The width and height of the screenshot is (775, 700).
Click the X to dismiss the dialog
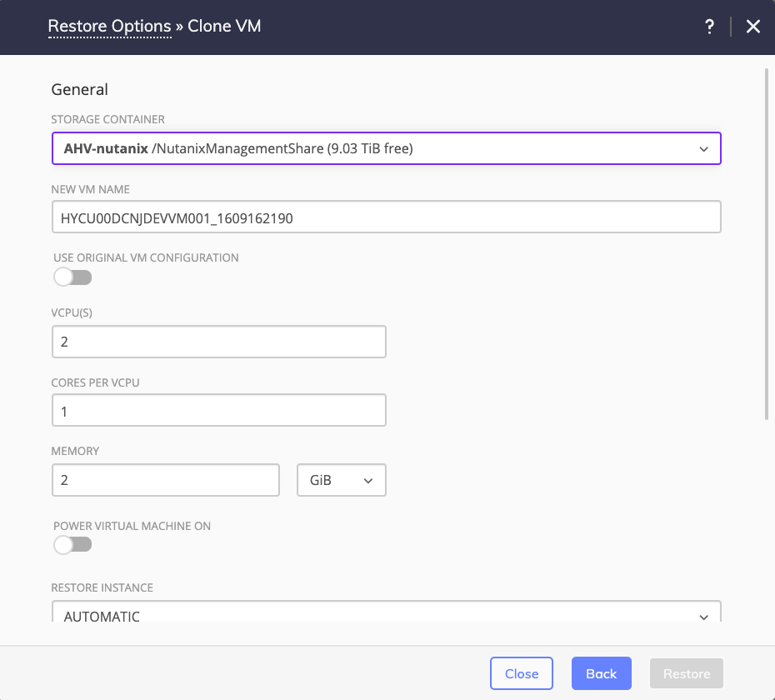(x=752, y=26)
